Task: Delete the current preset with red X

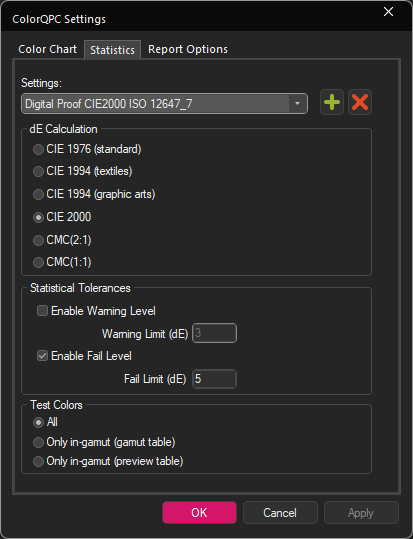Action: [x=360, y=102]
